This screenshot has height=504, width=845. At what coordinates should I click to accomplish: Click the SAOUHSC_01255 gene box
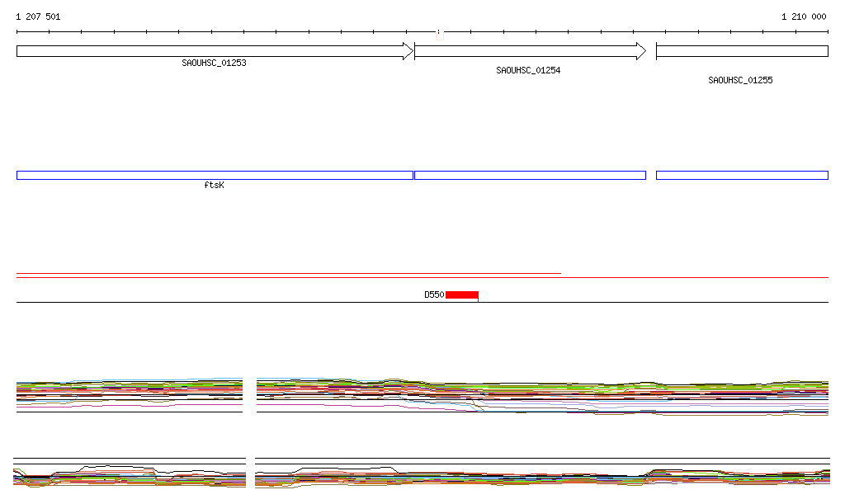(x=742, y=51)
